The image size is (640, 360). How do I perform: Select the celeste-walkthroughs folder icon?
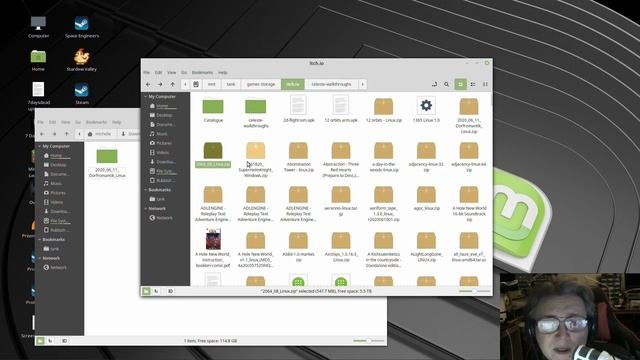click(256, 107)
